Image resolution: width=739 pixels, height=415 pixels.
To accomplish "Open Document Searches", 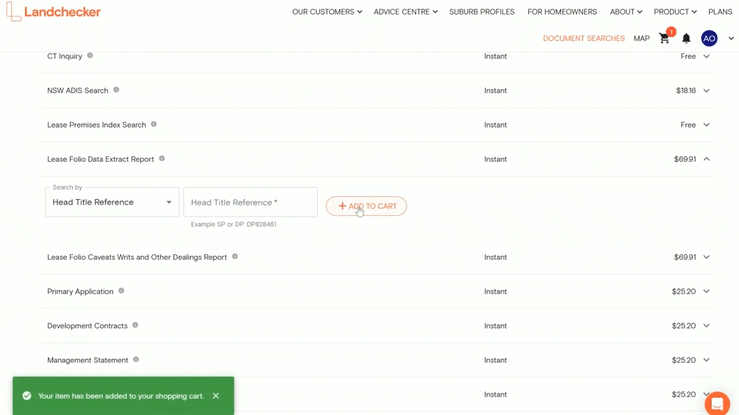I will (583, 39).
